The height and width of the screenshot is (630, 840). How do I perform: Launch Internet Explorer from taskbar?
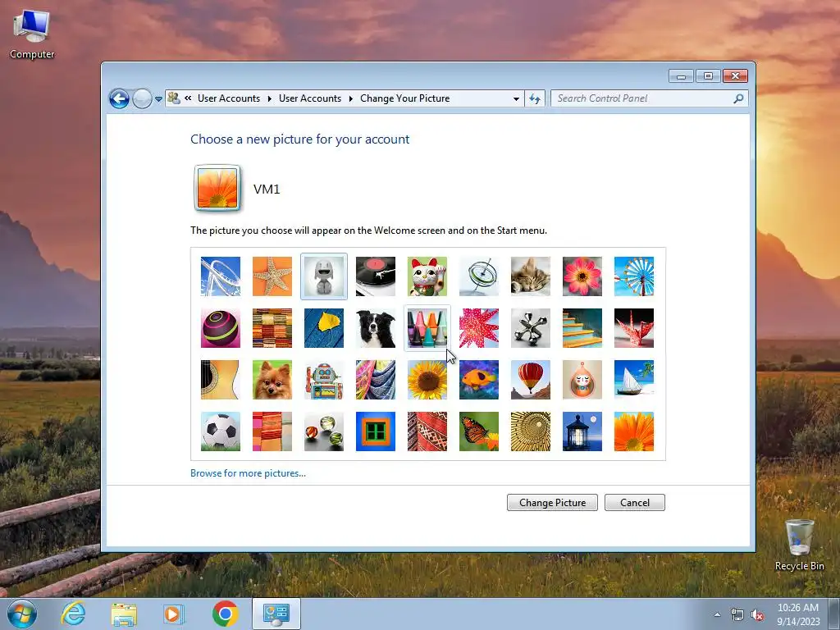click(73, 614)
